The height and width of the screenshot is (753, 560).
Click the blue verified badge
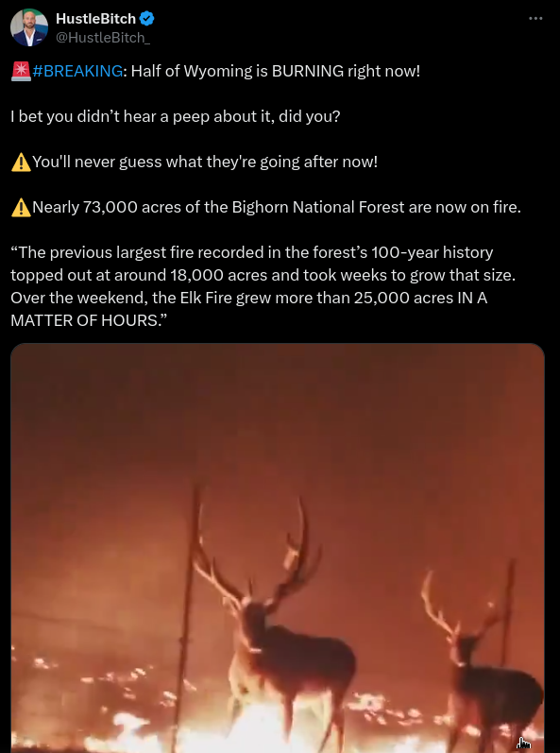point(146,19)
